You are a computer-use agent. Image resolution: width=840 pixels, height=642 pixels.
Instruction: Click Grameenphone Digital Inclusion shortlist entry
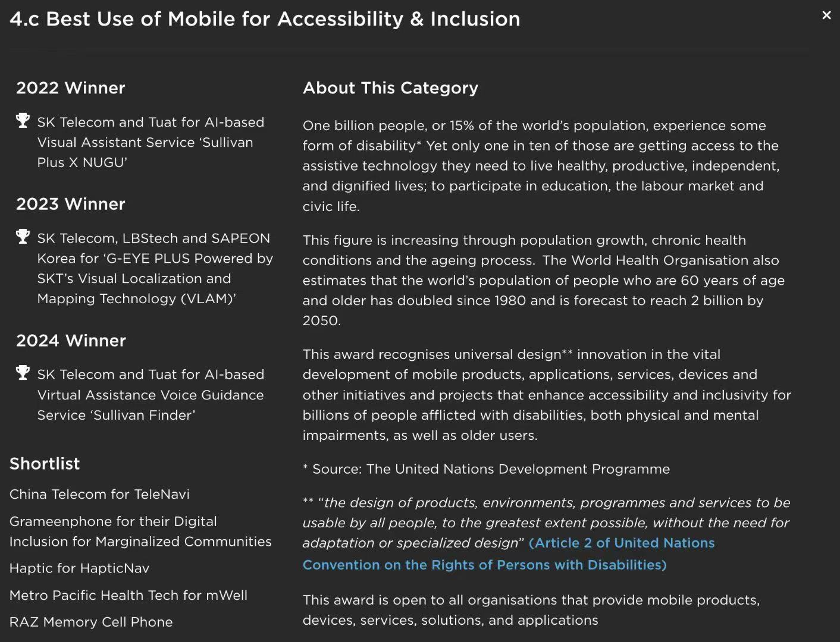coord(140,531)
